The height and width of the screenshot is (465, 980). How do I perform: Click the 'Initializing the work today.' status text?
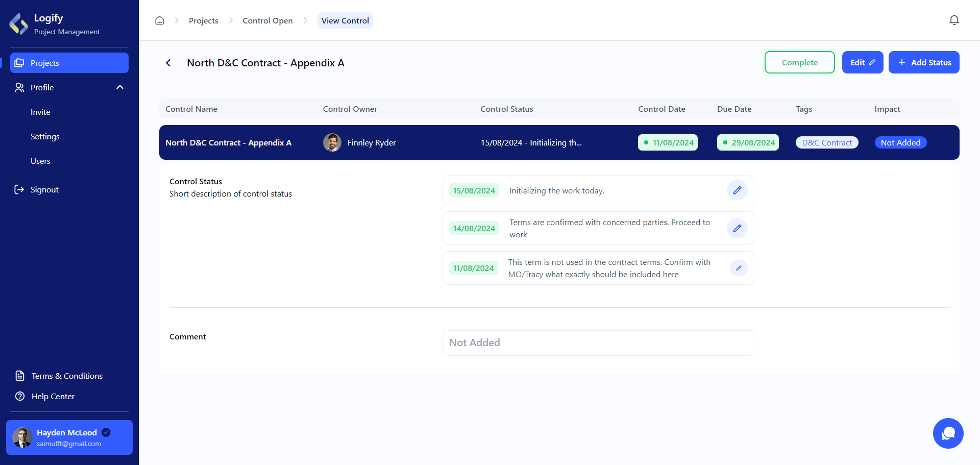557,190
